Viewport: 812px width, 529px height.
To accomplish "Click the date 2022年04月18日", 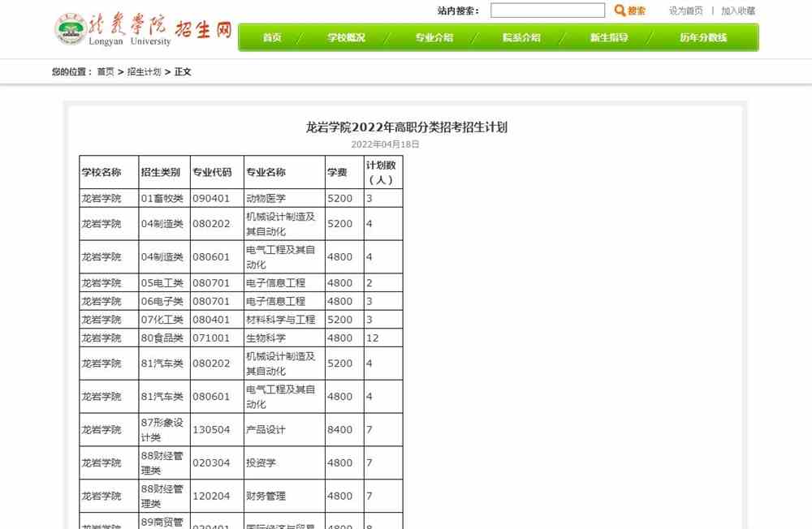I will (x=385, y=144).
